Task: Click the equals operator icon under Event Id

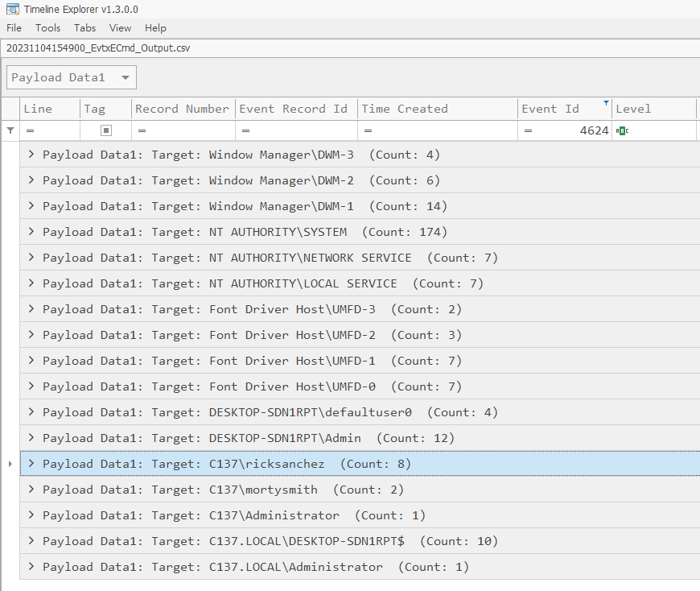Action: coord(528,131)
